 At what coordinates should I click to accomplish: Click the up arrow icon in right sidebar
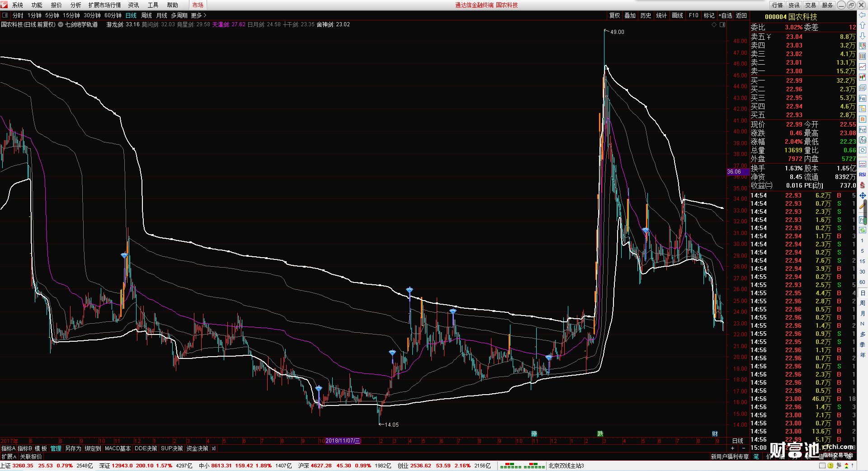coord(863,25)
